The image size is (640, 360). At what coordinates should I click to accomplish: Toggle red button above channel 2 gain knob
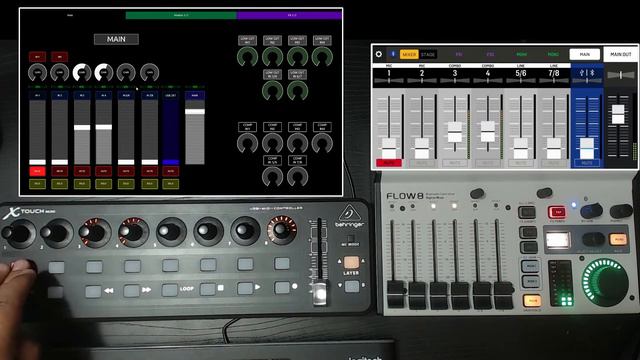click(x=60, y=57)
